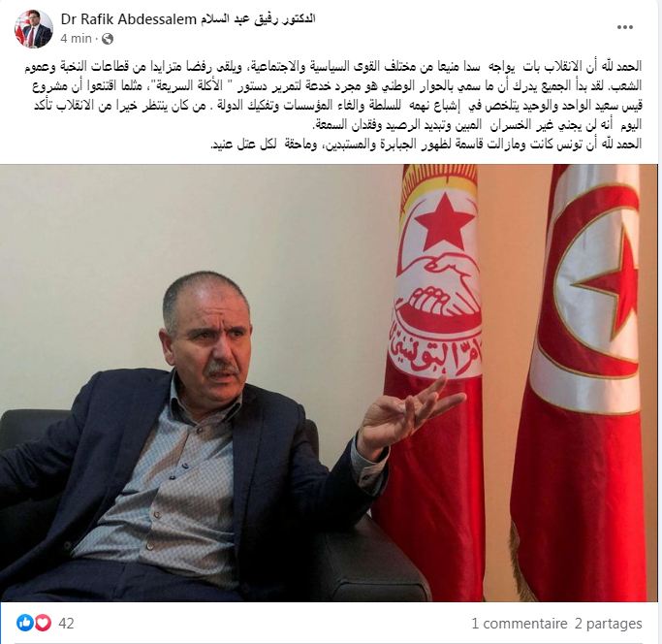Open the three-dot post options menu
This screenshot has width=662, height=644.
pos(625,27)
